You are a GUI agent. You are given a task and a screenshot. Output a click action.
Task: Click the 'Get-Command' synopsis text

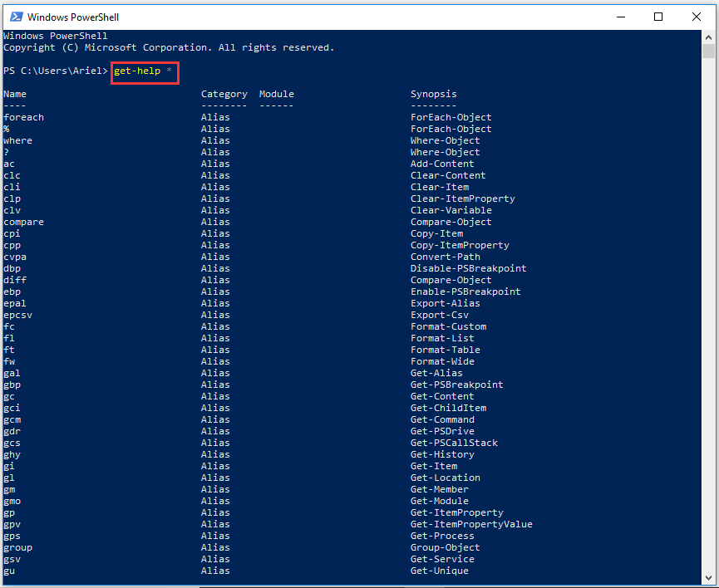tap(442, 419)
